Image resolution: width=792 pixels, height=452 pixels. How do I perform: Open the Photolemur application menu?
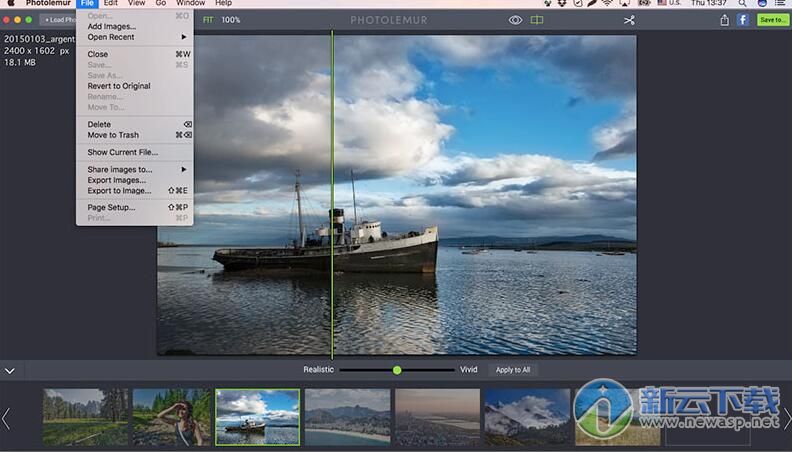coord(48,3)
